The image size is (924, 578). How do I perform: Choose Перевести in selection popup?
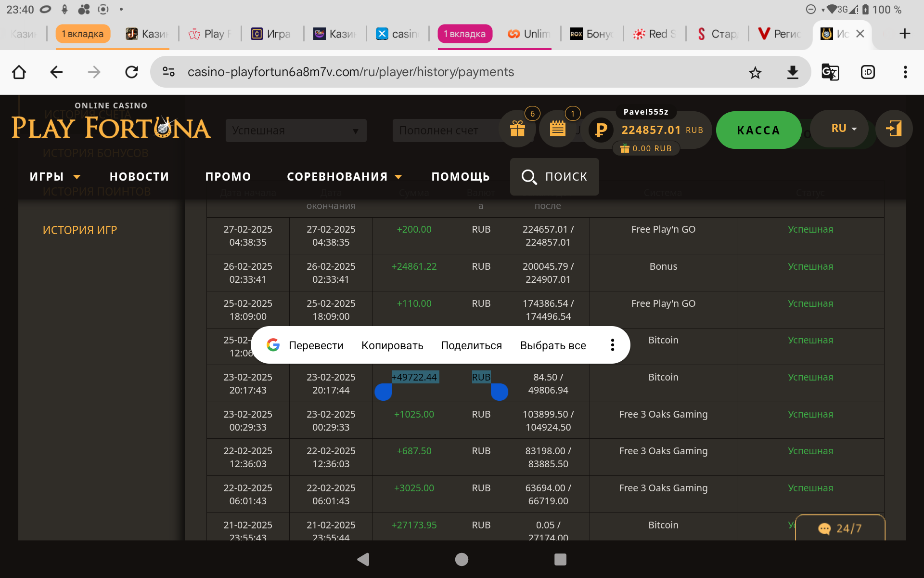click(316, 345)
